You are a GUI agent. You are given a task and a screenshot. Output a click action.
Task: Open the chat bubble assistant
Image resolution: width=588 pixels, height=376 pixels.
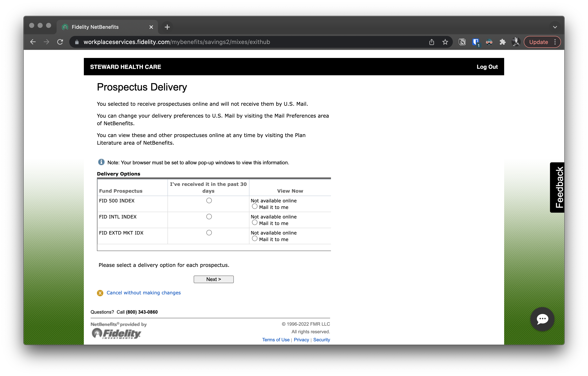click(542, 319)
